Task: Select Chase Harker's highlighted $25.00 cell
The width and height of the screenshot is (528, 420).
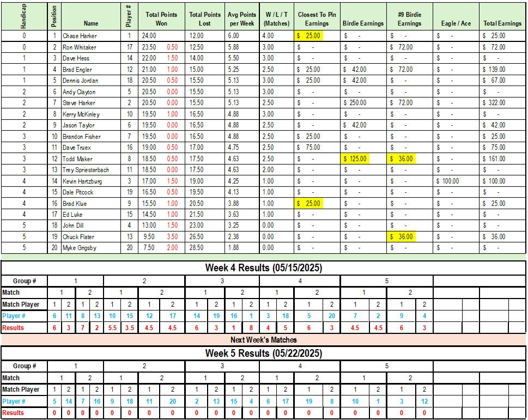Action: 309,36
